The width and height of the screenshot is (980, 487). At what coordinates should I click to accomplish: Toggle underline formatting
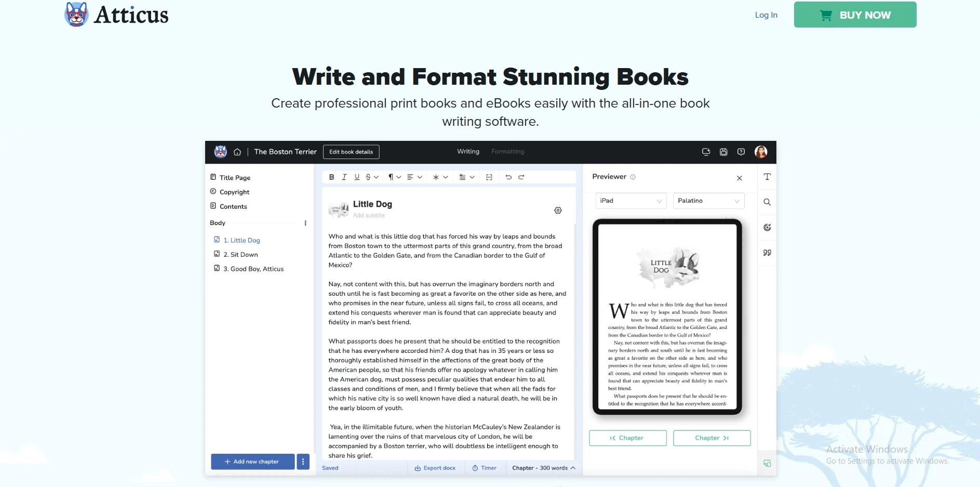[356, 177]
